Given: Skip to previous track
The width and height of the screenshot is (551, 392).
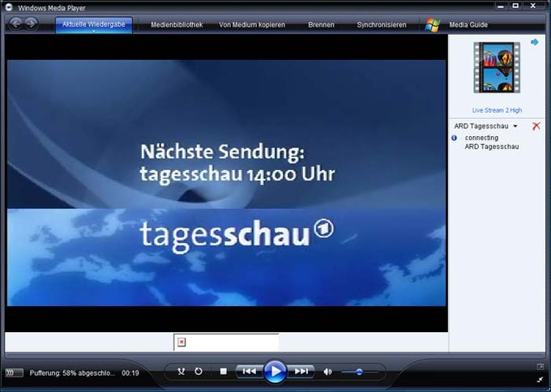Looking at the screenshot, I should click(x=250, y=371).
